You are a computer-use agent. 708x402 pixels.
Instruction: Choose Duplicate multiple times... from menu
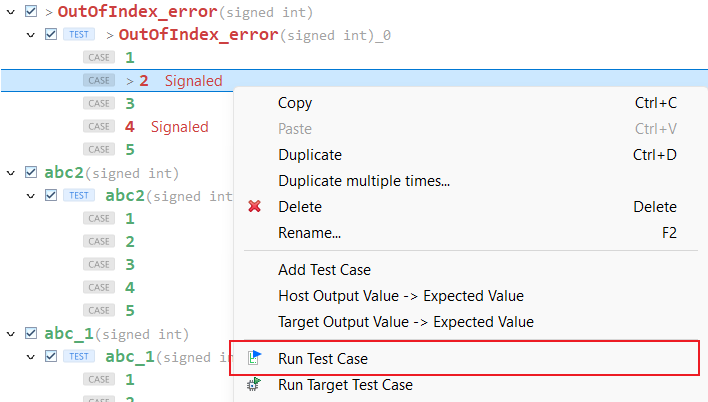point(364,181)
